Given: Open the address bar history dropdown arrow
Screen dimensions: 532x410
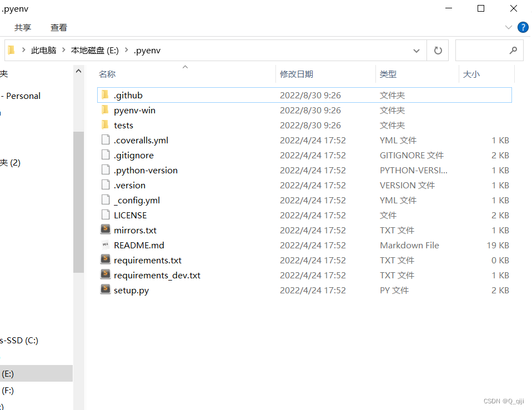Looking at the screenshot, I should [x=416, y=50].
